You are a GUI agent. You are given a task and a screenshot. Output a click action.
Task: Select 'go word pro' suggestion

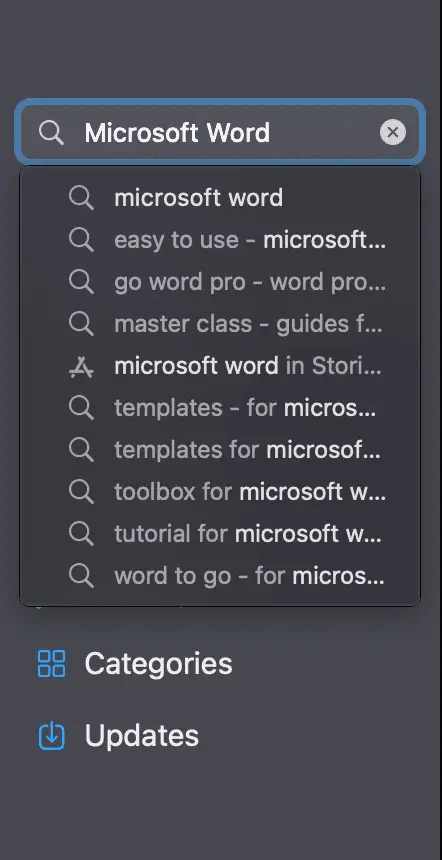click(x=220, y=282)
